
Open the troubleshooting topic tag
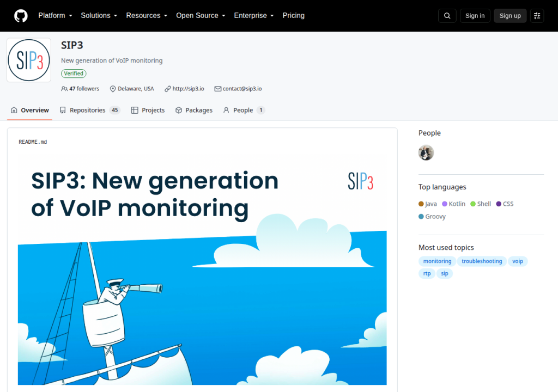(x=482, y=261)
